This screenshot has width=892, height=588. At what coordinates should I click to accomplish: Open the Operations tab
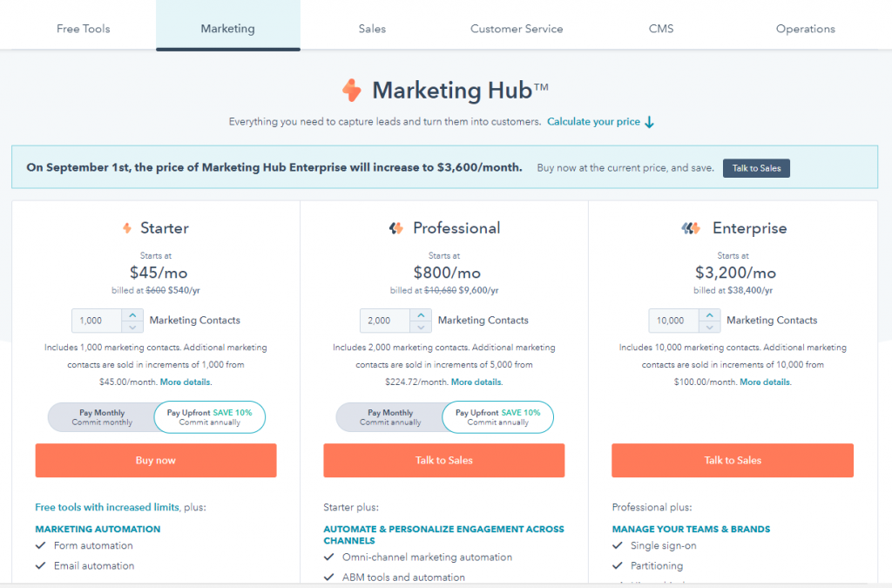tap(806, 29)
